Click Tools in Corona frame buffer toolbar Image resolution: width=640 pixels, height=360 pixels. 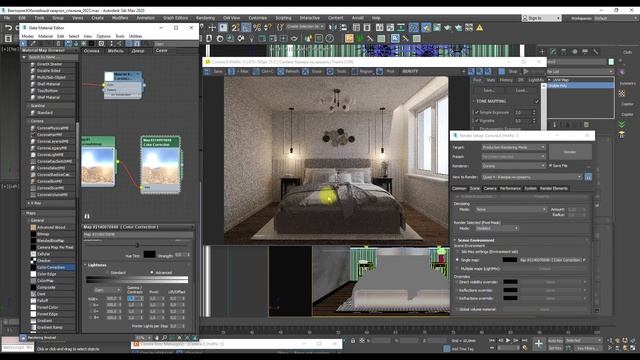coord(337,71)
